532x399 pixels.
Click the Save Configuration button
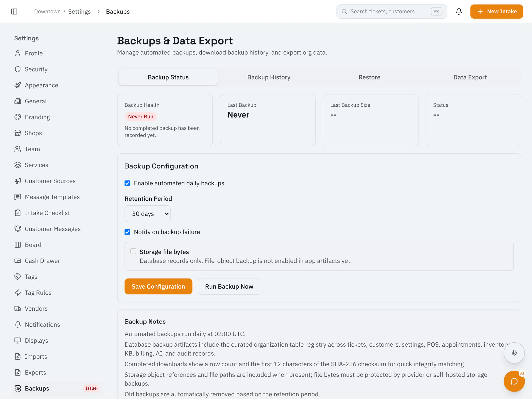(158, 286)
